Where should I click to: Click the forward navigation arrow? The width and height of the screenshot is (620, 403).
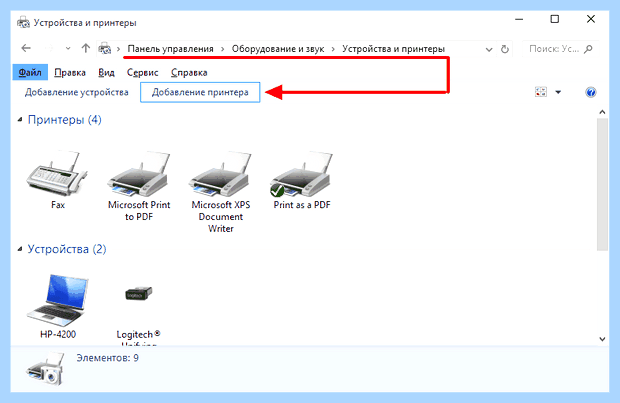coord(49,48)
